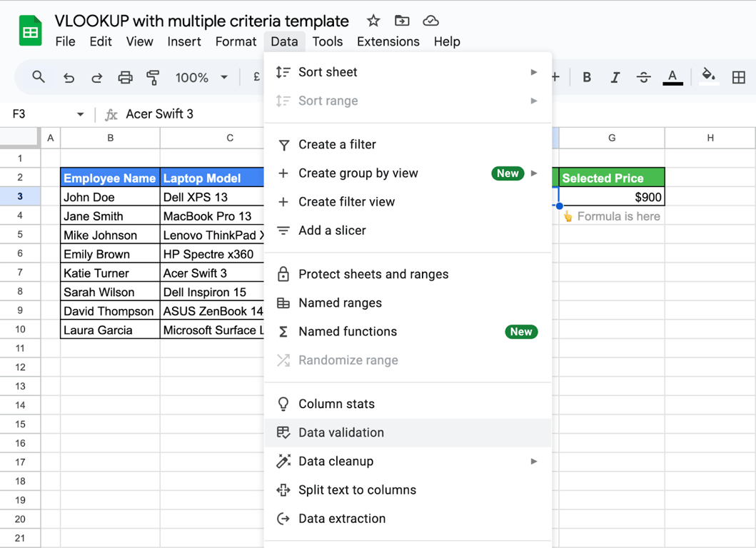This screenshot has width=756, height=548.
Task: Click the sigma Named functions icon
Action: click(x=283, y=332)
